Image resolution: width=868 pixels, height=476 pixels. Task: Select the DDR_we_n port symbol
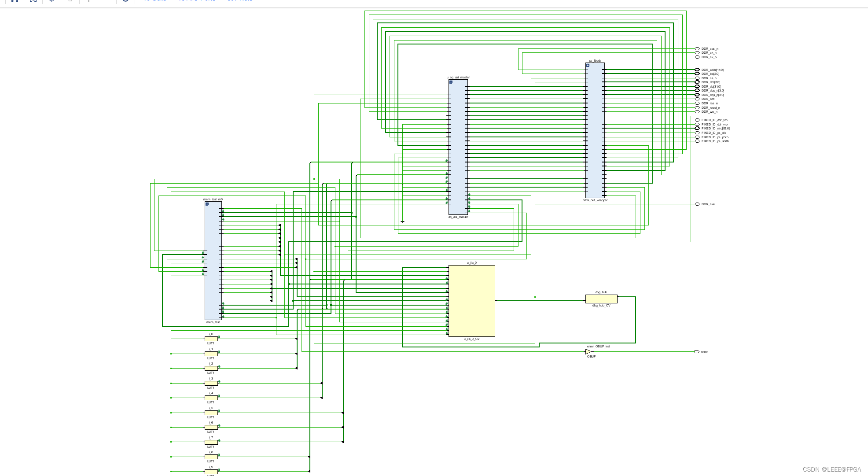697,112
